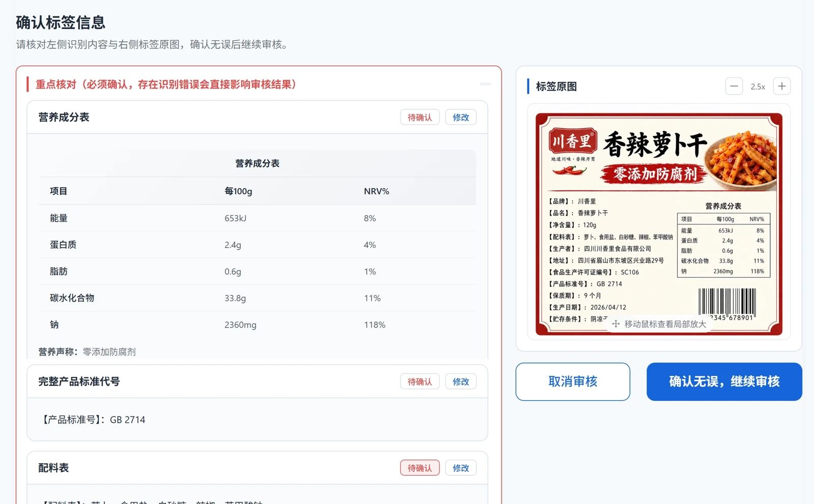Click the NRV% column header

(x=376, y=191)
